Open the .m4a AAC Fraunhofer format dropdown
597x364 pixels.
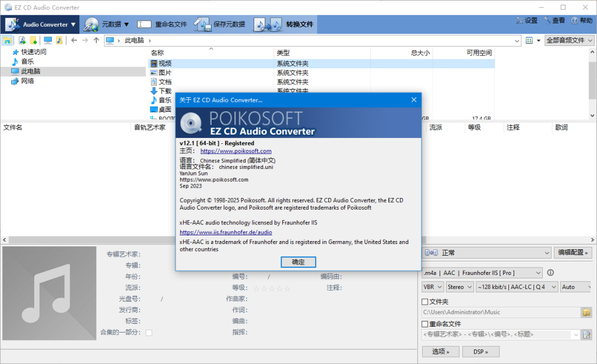click(x=482, y=273)
